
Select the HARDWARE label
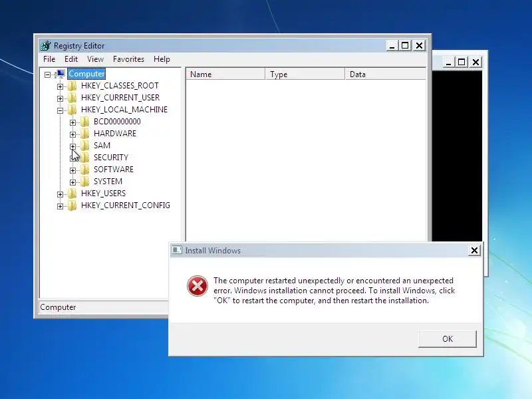pyautogui.click(x=114, y=134)
